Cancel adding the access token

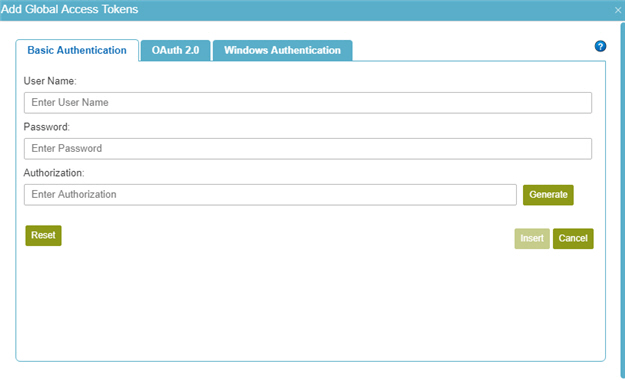(x=573, y=238)
